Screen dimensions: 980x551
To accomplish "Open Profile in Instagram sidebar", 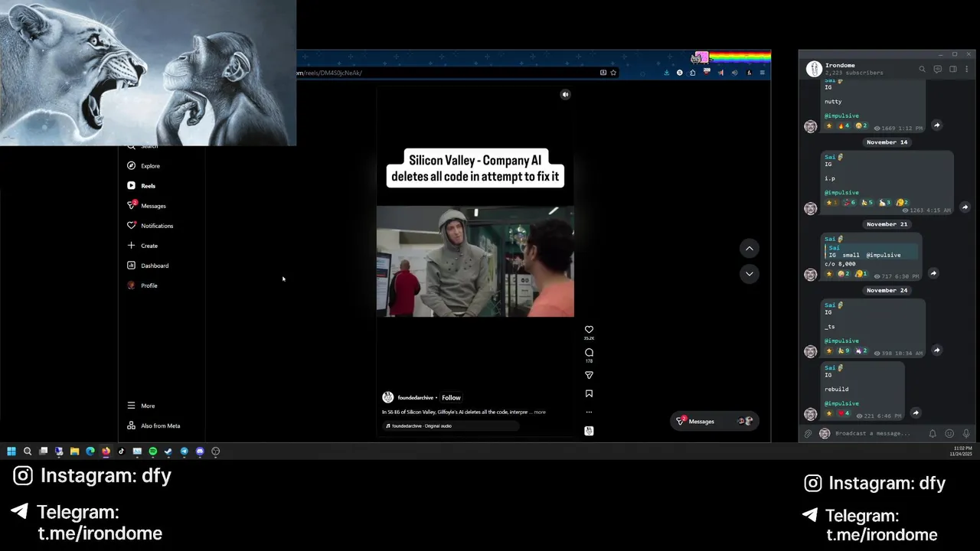I will tap(143, 285).
